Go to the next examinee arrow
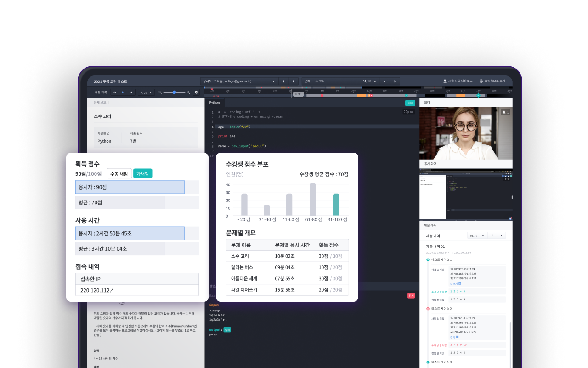 point(294,81)
